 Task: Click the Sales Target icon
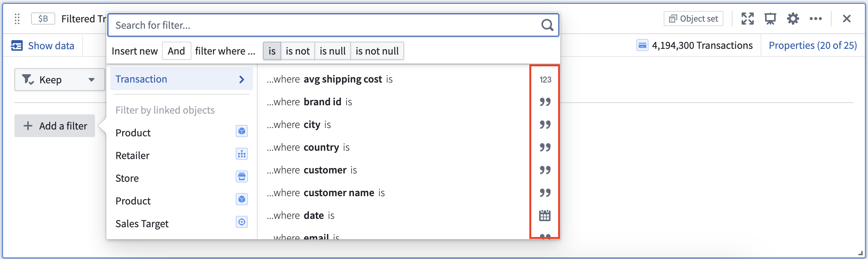click(x=242, y=222)
